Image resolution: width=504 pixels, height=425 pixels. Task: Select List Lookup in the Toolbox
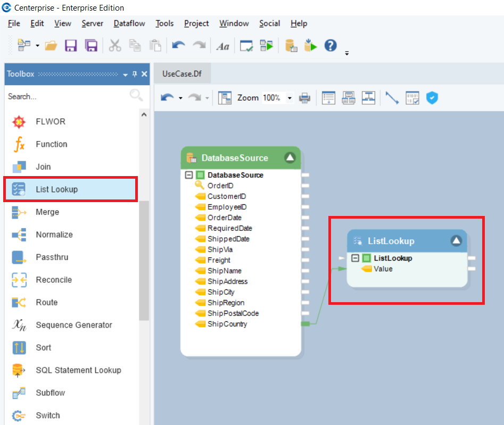(56, 189)
